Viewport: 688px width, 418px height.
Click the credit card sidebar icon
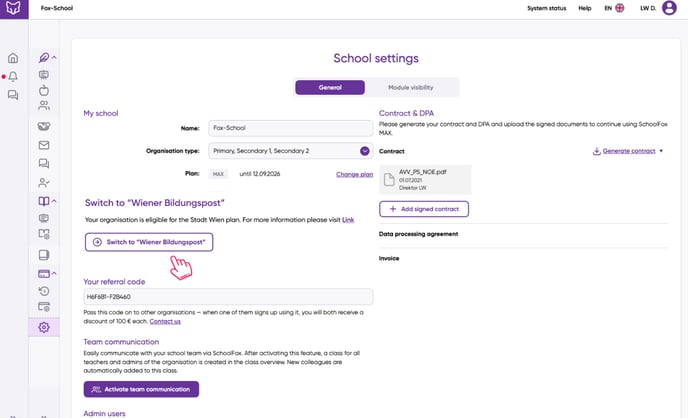(x=43, y=274)
